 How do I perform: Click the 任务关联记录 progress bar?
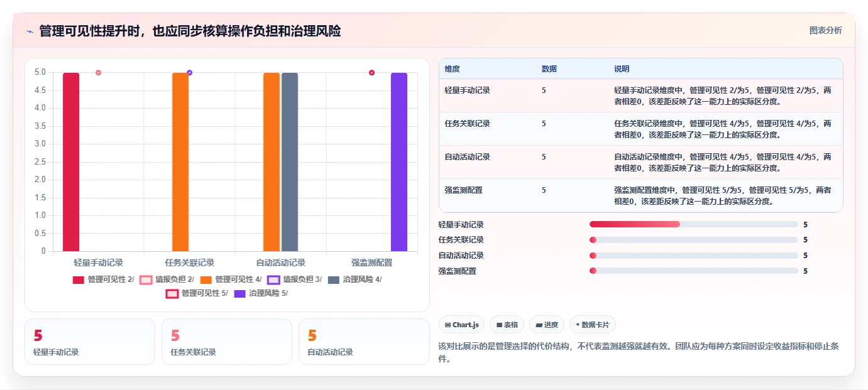click(x=694, y=240)
